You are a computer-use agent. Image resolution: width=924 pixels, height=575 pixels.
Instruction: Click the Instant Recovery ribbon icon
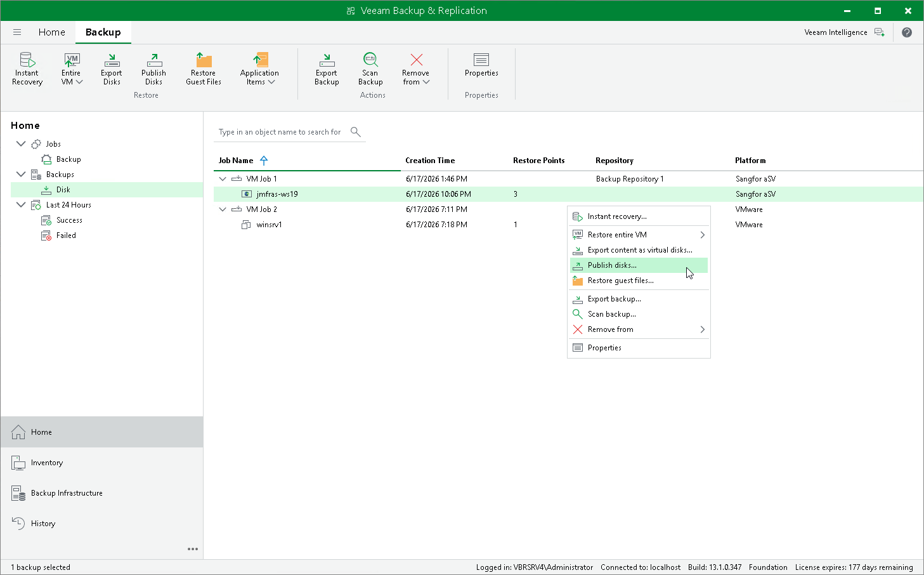click(x=27, y=69)
